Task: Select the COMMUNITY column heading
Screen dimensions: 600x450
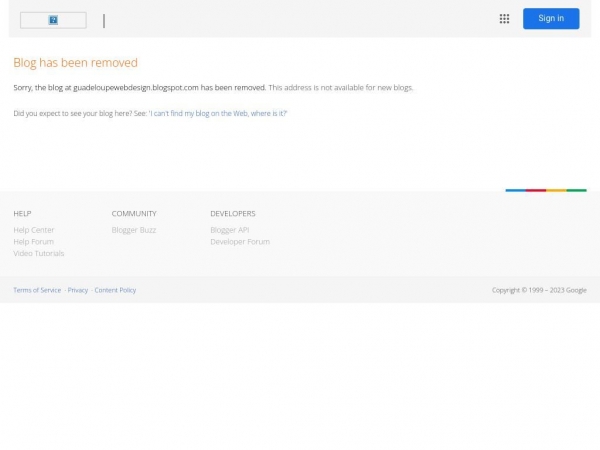Action: tap(134, 213)
